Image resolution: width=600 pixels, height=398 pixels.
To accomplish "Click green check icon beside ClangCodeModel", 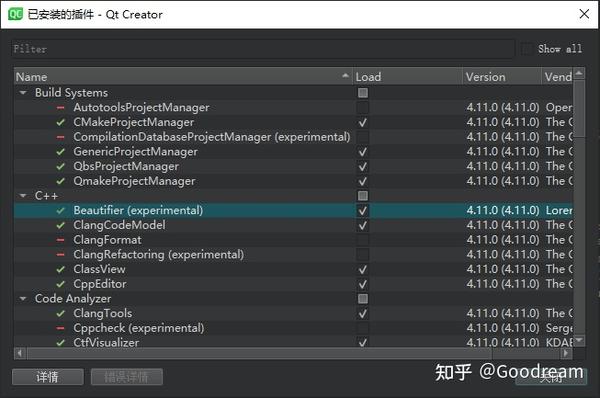I will click(x=60, y=225).
